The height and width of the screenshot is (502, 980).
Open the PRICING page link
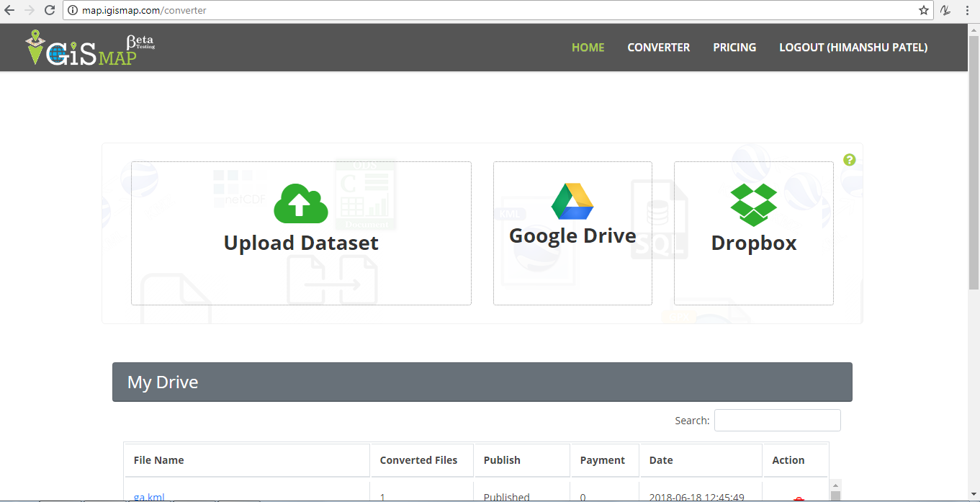[734, 48]
